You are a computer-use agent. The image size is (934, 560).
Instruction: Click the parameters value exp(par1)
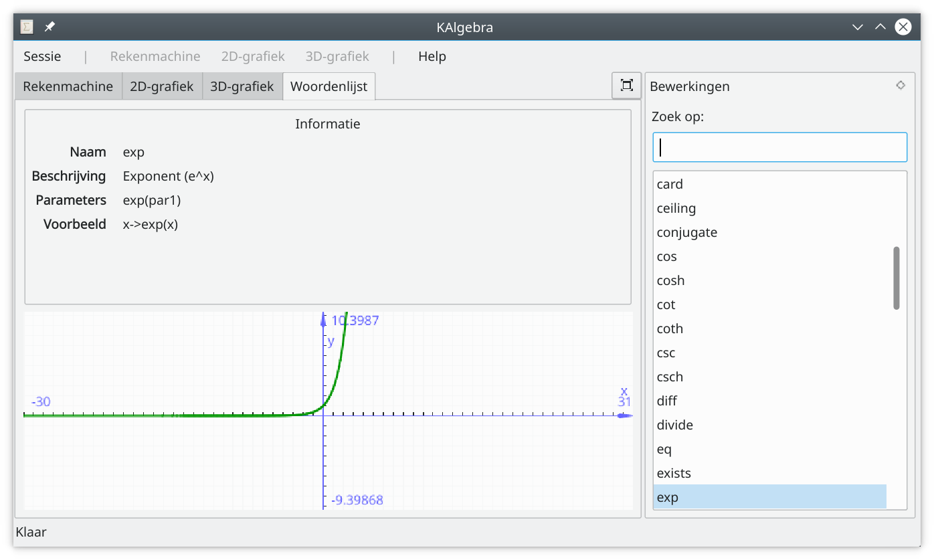pos(152,200)
